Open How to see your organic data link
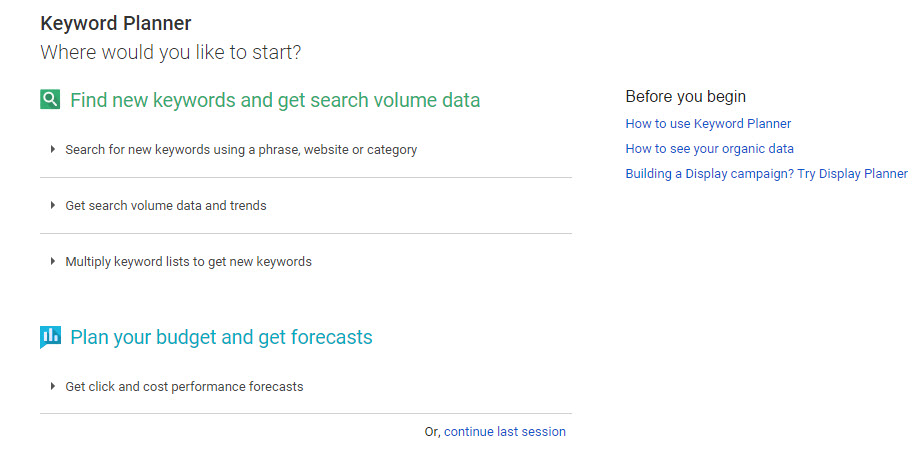The width and height of the screenshot is (917, 449). tap(709, 148)
